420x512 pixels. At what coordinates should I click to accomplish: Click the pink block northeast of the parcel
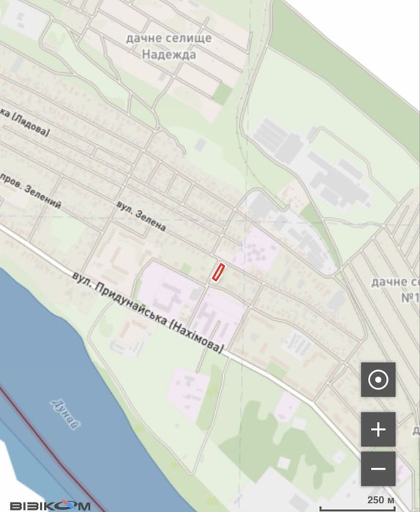click(258, 250)
